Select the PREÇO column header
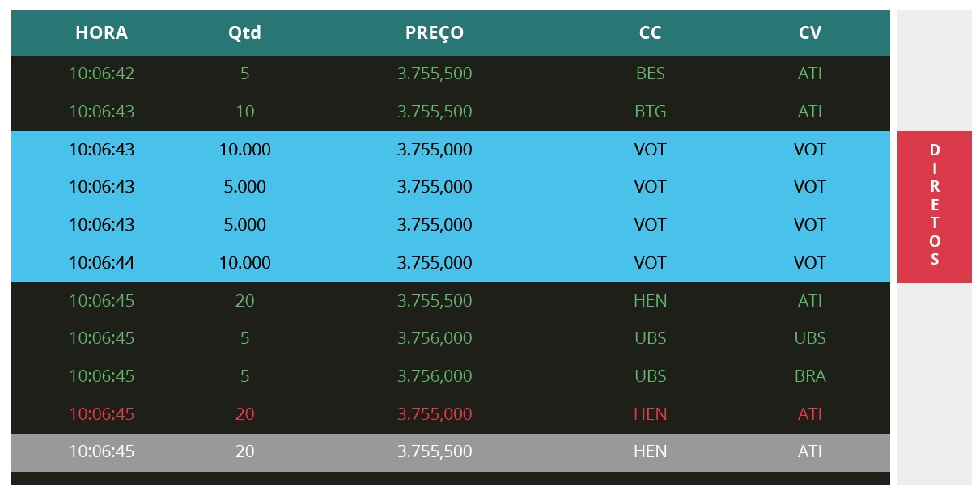The width and height of the screenshot is (980, 500). [x=435, y=33]
